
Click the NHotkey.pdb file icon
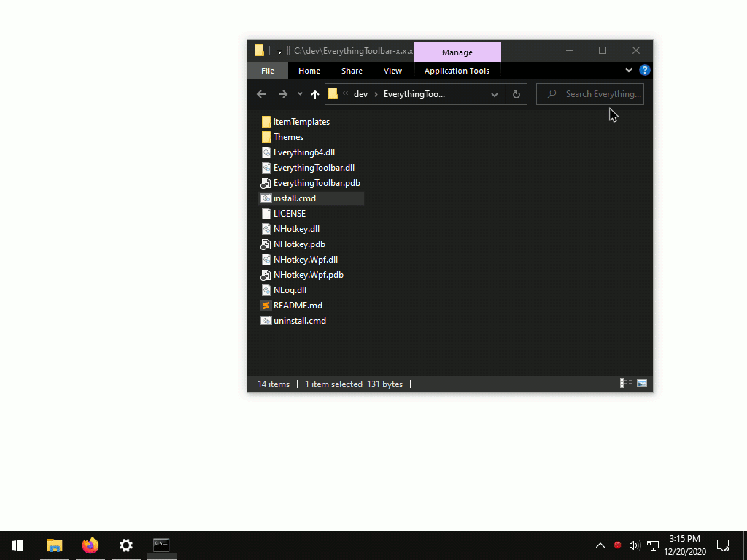266,244
